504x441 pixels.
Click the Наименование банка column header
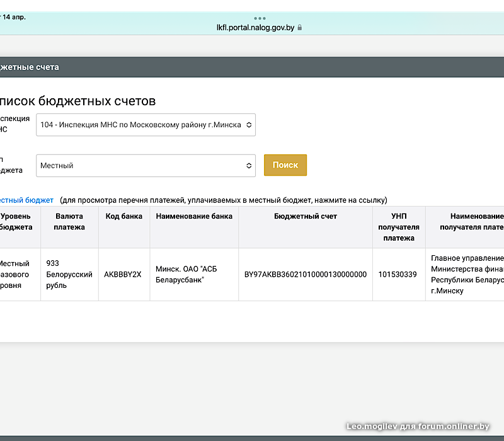(x=194, y=216)
